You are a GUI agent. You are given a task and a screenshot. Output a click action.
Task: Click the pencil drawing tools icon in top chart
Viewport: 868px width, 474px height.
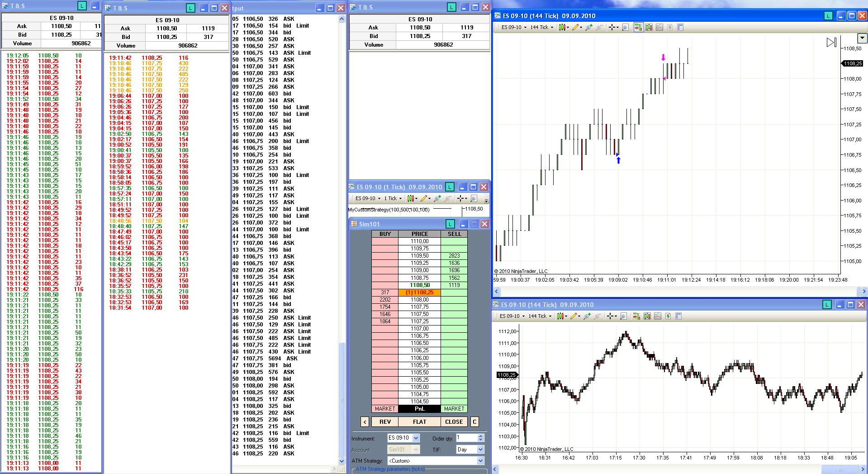575,27
